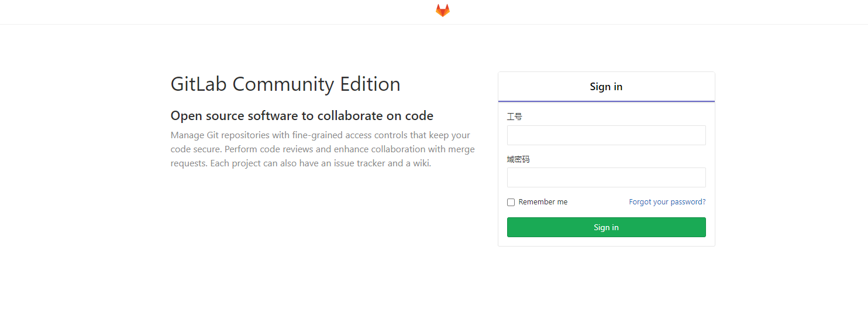Click the purple underline below Sign in tab

606,101
